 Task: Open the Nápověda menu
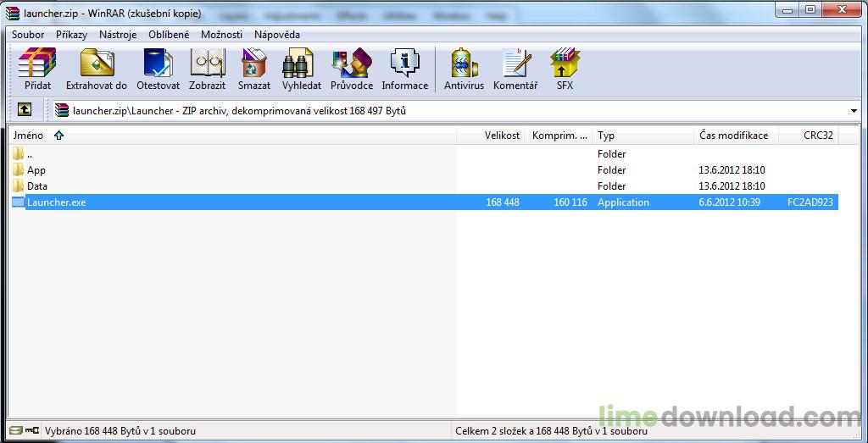(277, 34)
